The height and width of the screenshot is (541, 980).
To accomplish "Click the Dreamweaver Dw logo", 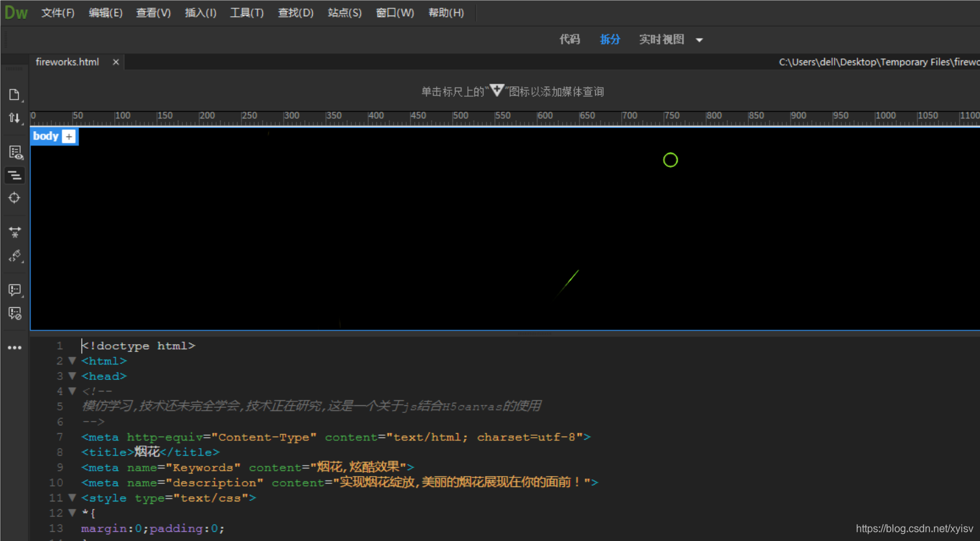I will tap(16, 13).
